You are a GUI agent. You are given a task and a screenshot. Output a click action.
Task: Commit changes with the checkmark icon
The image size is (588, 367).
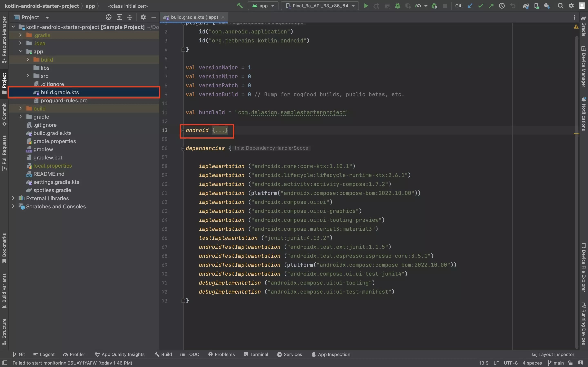tap(481, 6)
